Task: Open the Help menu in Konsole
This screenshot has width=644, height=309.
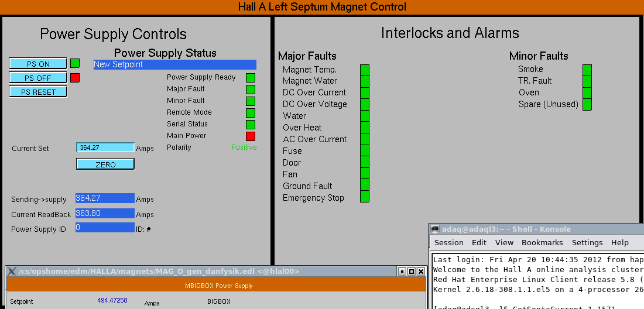Action: click(x=620, y=242)
